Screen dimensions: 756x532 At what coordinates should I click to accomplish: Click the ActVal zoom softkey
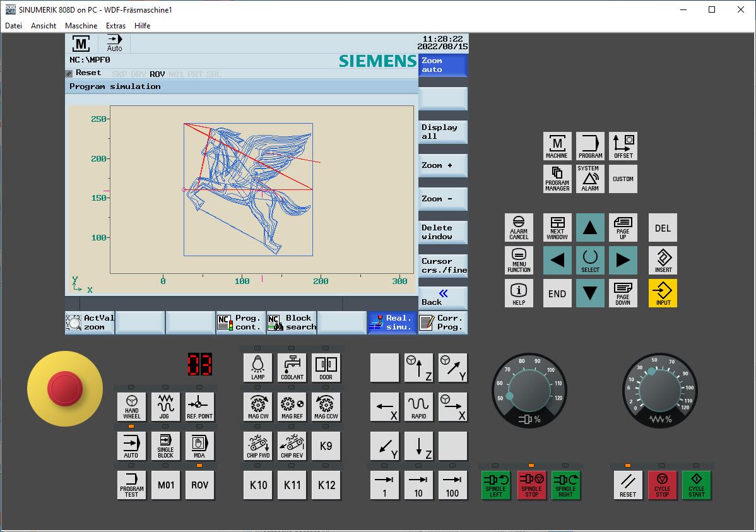click(x=90, y=322)
